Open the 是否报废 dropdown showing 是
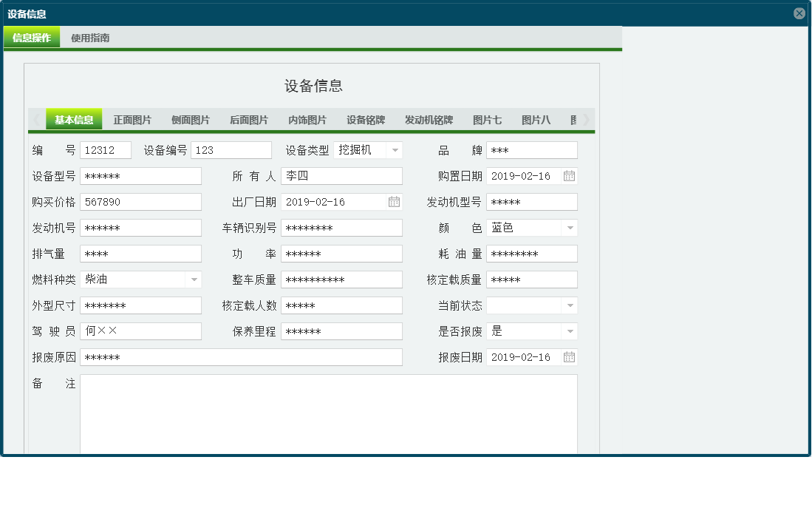This screenshot has height=508, width=812. click(x=570, y=331)
